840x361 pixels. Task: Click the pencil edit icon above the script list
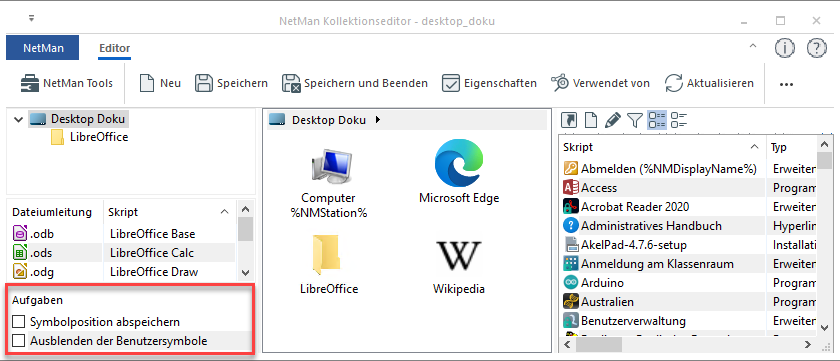coord(612,119)
